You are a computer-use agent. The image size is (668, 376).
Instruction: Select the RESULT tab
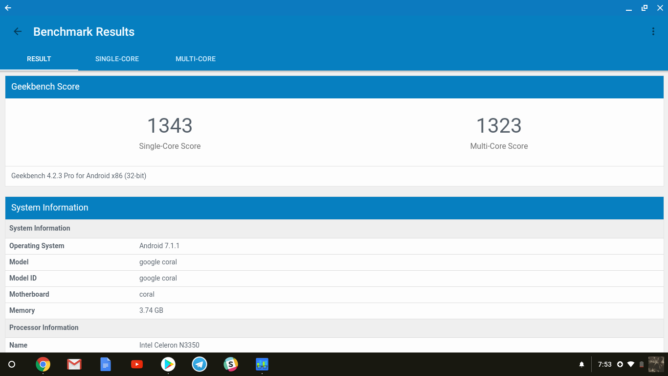[39, 59]
